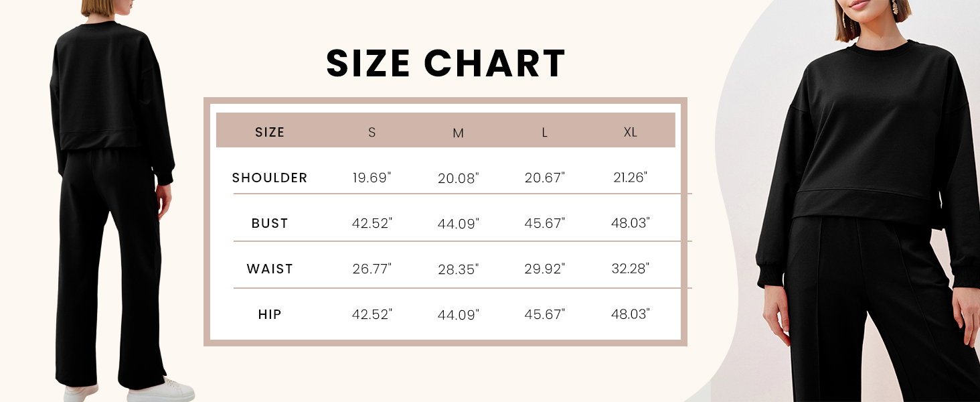Click the WAIST row label
This screenshot has height=402, width=980.
pyautogui.click(x=270, y=269)
